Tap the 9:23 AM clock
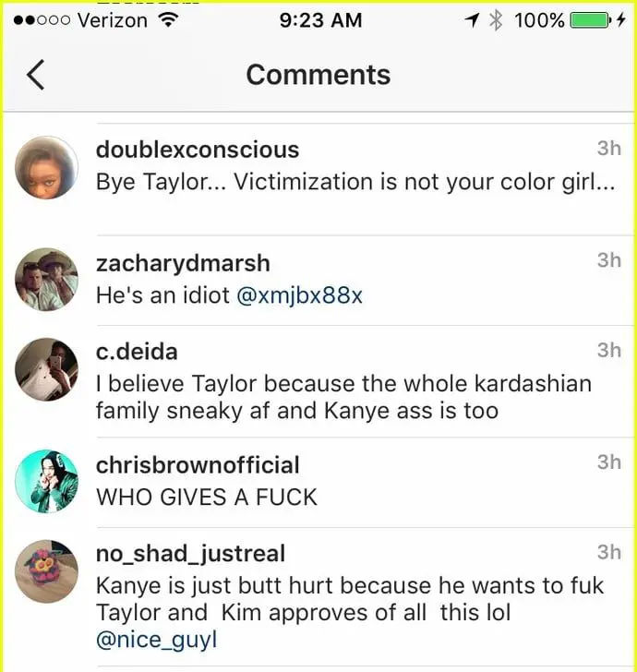Screen dimensions: 637x672 (x=320, y=20)
